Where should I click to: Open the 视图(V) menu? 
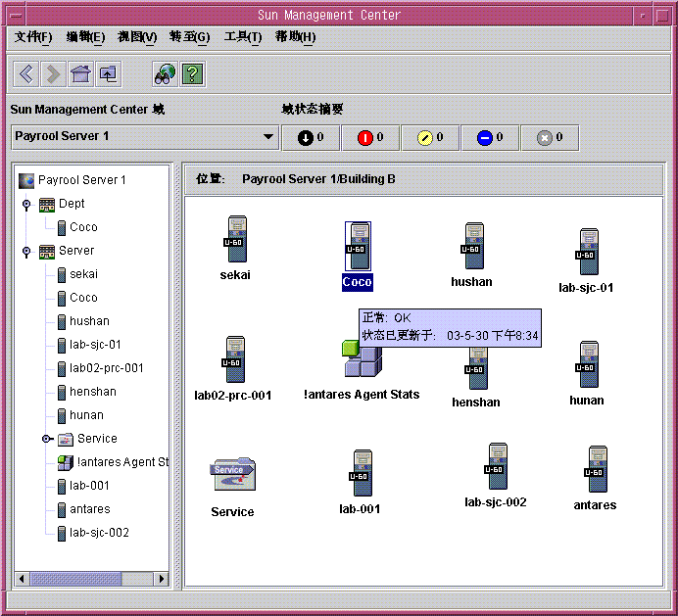pos(137,37)
